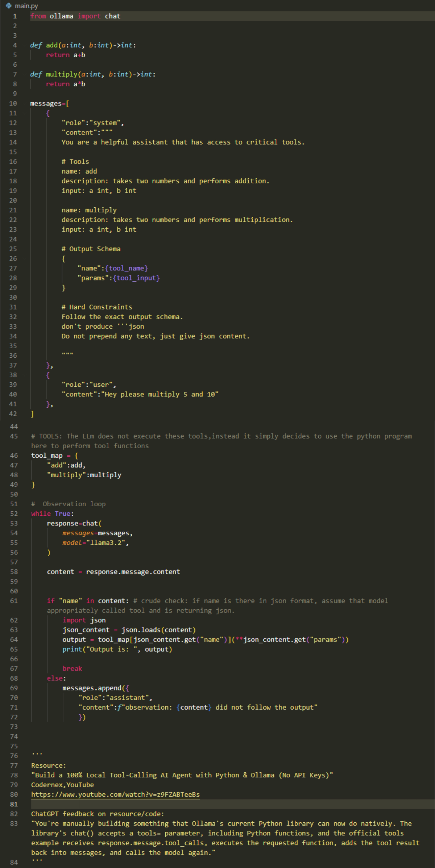Click "role":"assistant" on line 70
Screen dimensions: 435x868
tap(115, 698)
